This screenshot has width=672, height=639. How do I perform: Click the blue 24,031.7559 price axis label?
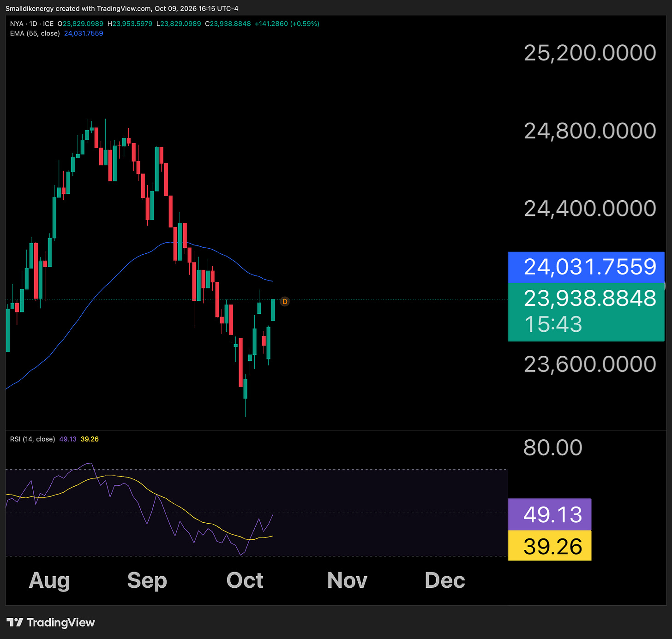tap(586, 267)
